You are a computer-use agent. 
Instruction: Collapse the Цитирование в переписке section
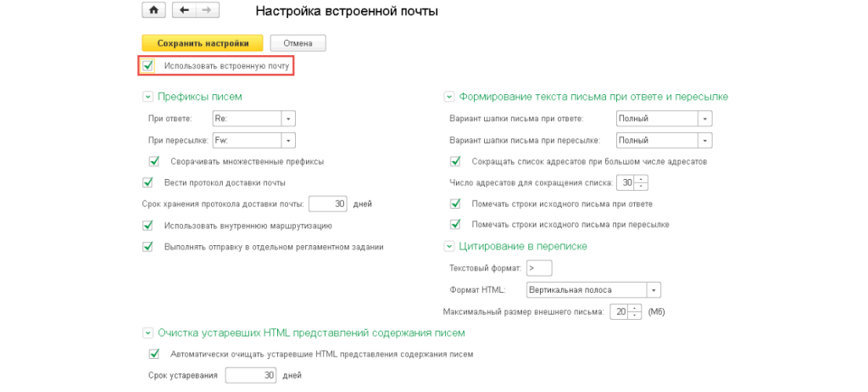448,246
